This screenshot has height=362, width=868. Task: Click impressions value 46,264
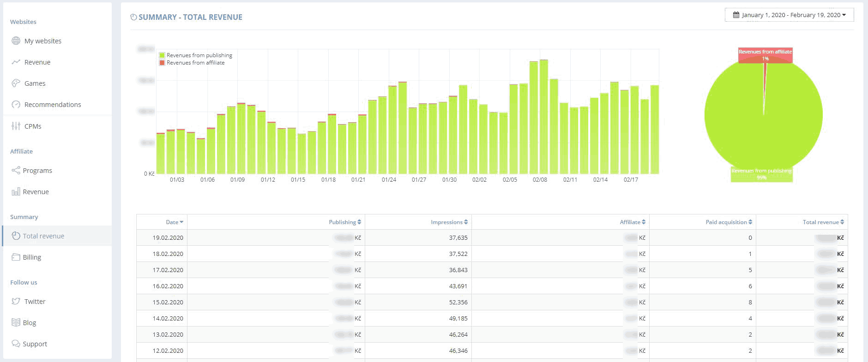458,334
